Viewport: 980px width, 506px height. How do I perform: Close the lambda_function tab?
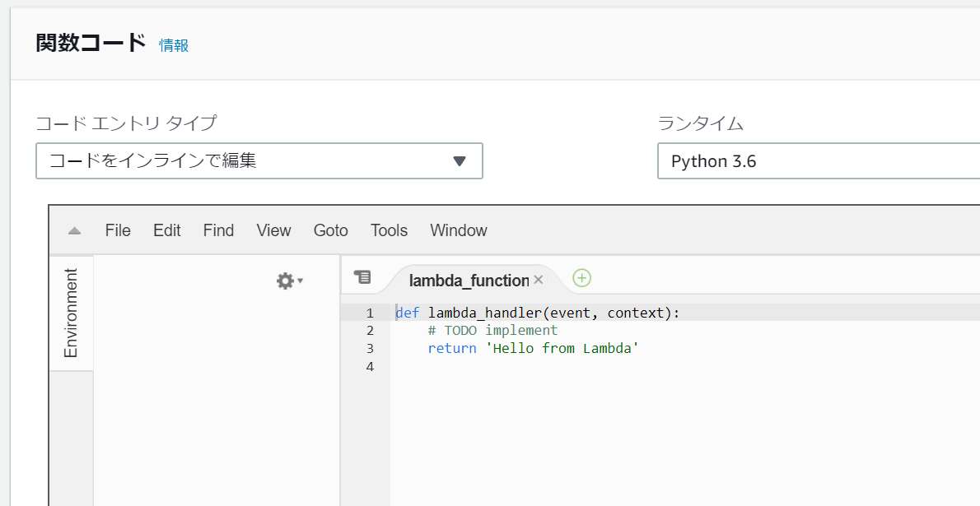pyautogui.click(x=539, y=280)
